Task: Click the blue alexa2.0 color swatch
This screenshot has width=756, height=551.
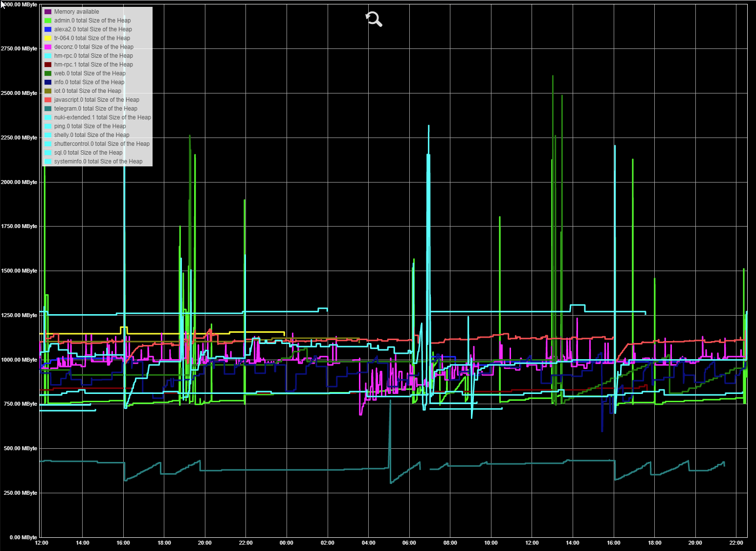Action: (x=48, y=29)
